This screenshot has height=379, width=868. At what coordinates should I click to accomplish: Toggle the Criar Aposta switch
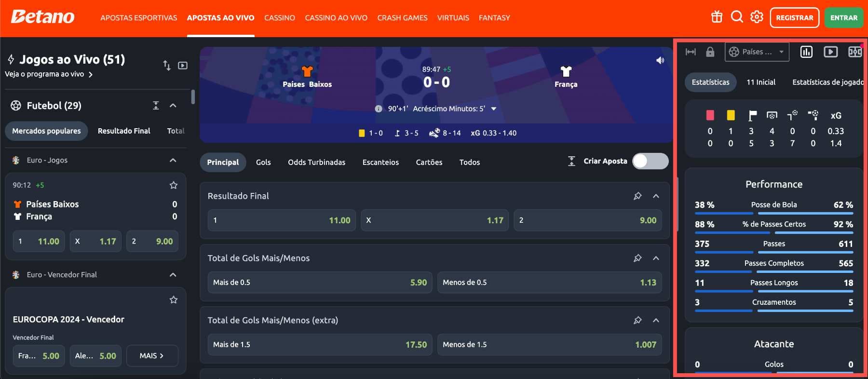(651, 161)
